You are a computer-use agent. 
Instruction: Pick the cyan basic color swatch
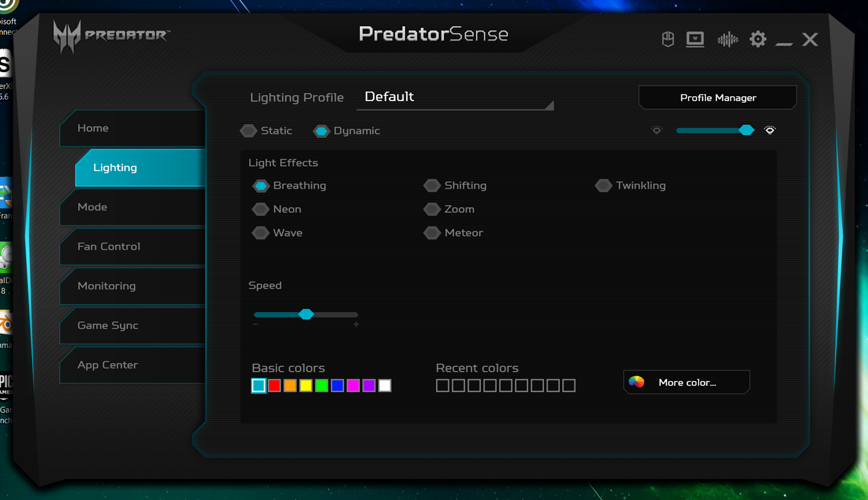(x=259, y=385)
